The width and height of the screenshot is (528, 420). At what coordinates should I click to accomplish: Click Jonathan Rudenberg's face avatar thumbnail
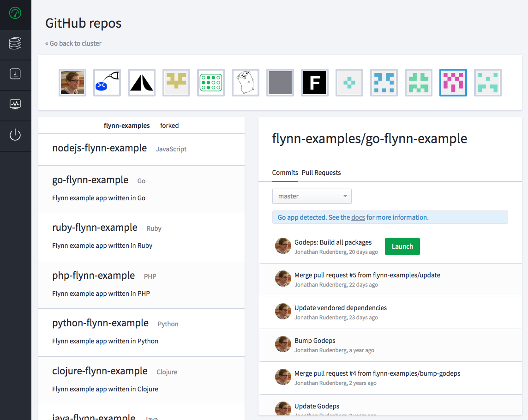pos(72,83)
